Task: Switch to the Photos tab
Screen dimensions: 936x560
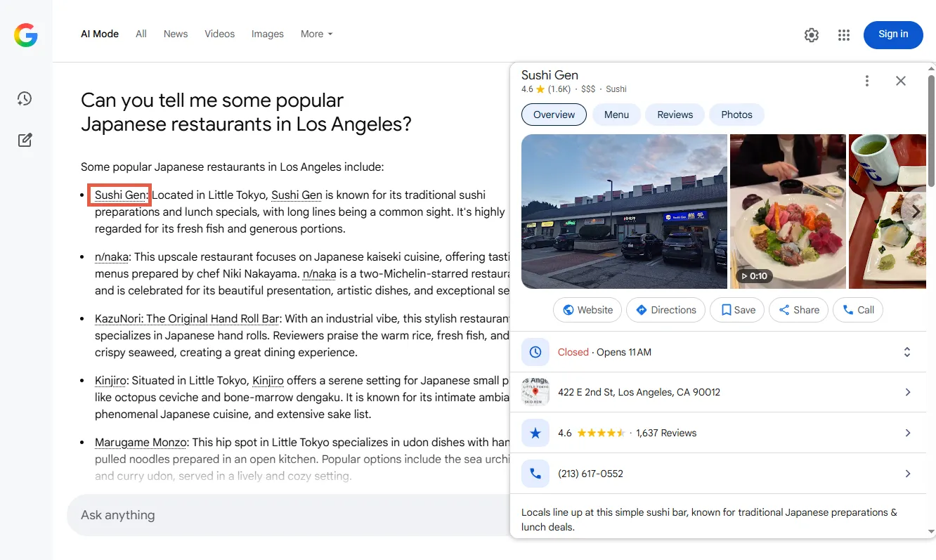Action: point(736,115)
